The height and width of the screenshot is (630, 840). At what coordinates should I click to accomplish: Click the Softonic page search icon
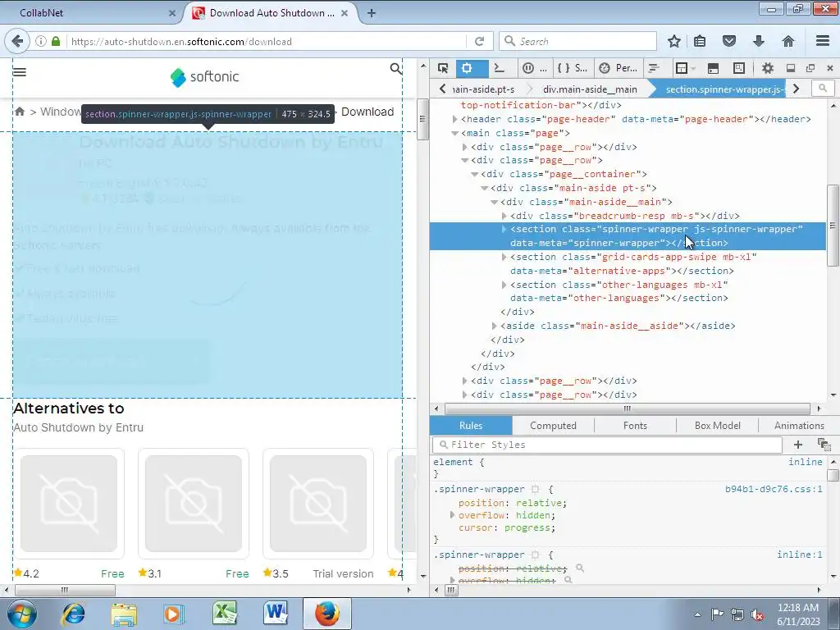(x=395, y=69)
